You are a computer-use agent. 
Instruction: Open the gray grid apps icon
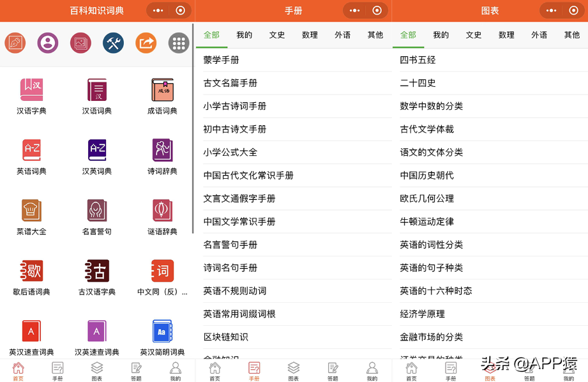coord(179,43)
